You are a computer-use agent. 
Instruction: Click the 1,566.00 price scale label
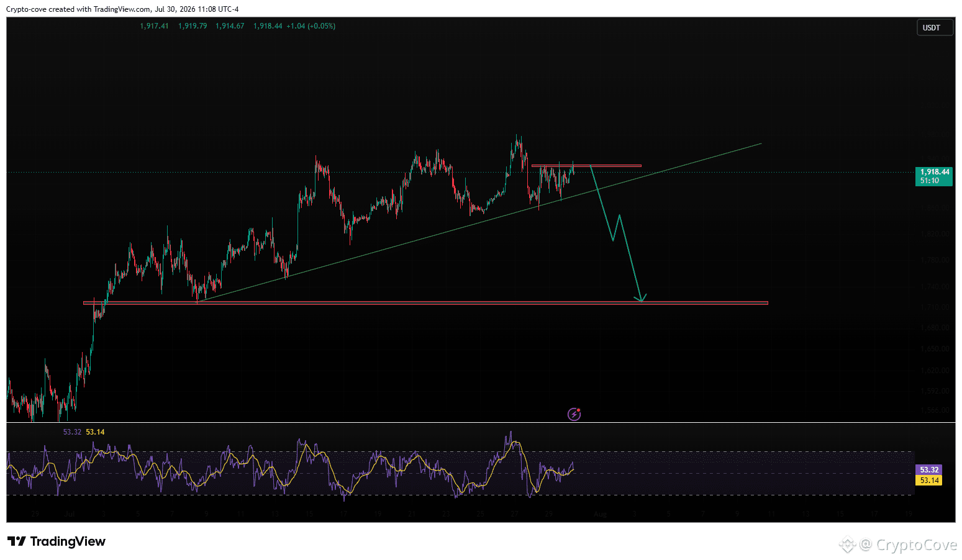click(935, 410)
